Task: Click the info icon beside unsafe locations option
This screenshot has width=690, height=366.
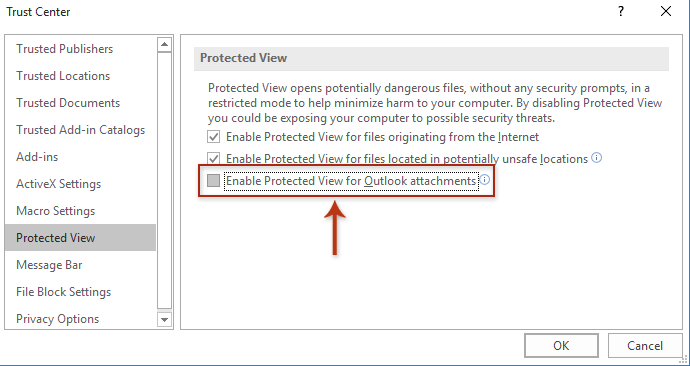Action: (596, 157)
